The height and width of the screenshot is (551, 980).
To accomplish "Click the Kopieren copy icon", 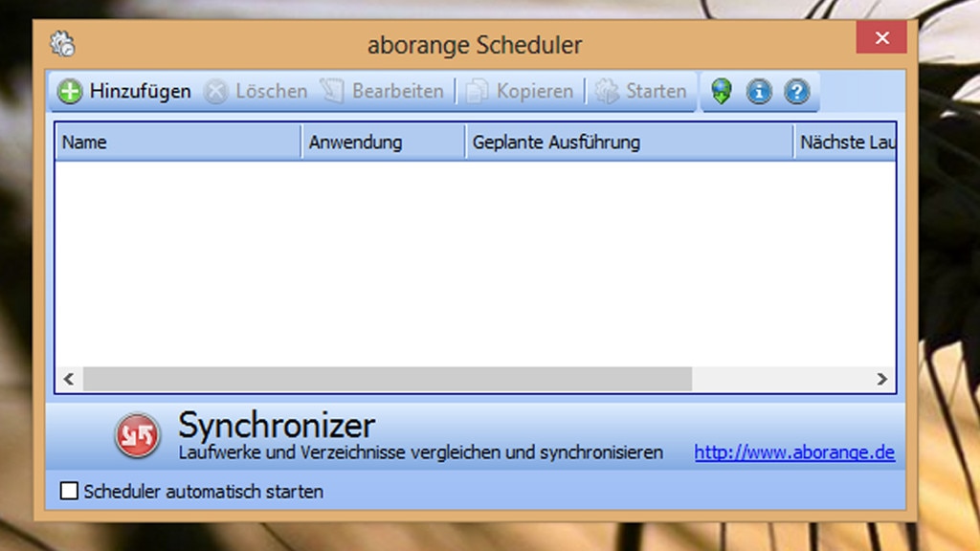I will point(476,91).
